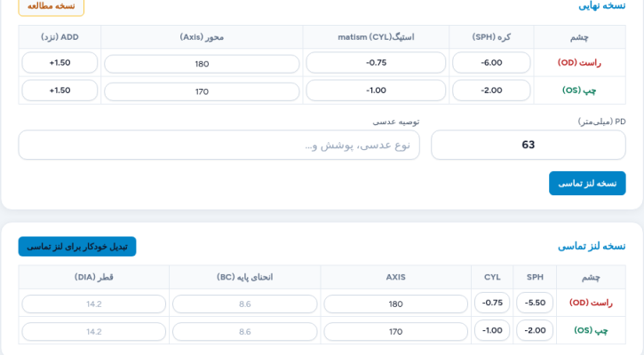Edit contact lens right eye SPH -5.50
Screen dimensions: 644x355
pos(535,303)
